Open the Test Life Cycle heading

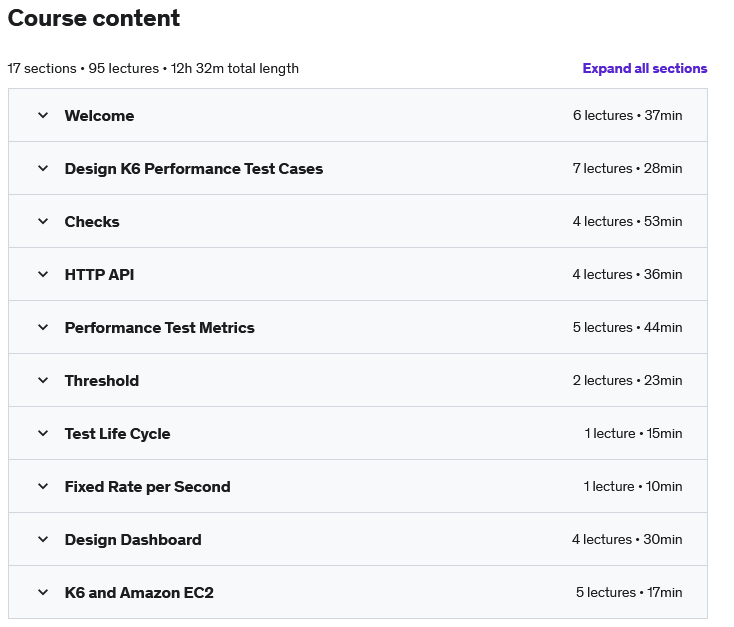(x=117, y=434)
